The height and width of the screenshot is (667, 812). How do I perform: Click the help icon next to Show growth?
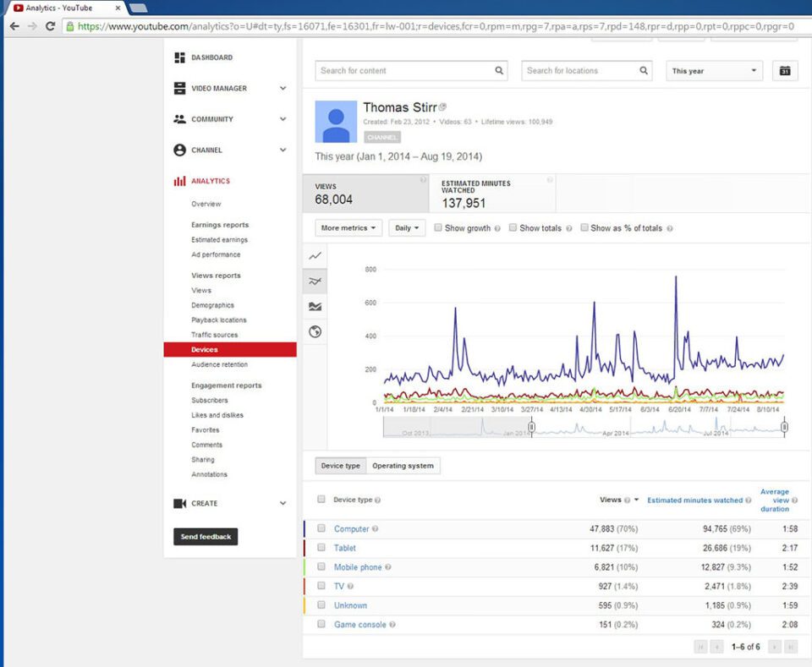pos(497,228)
